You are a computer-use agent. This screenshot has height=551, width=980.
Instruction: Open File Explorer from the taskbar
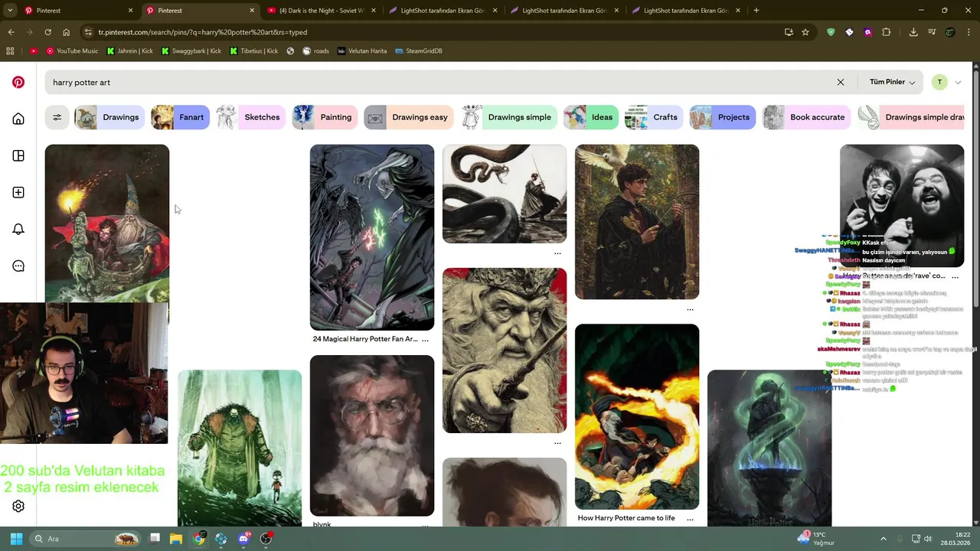click(176, 539)
